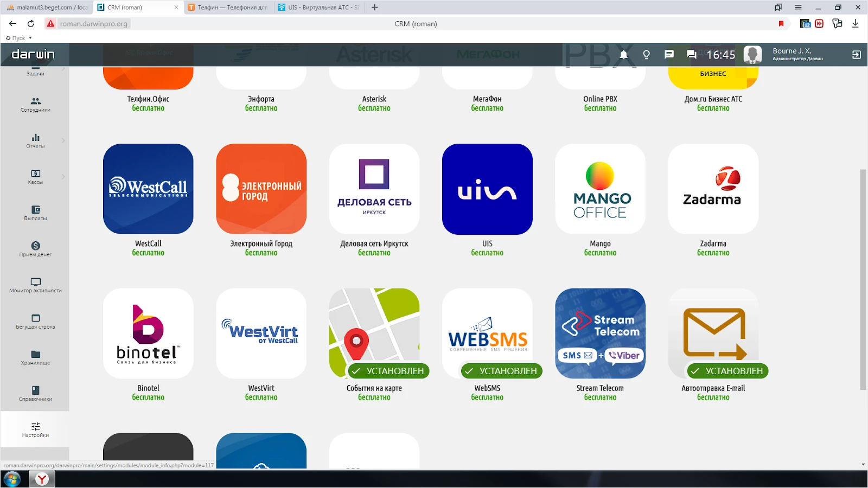The width and height of the screenshot is (868, 488).
Task: Open the single-message chat icon in the header
Action: pos(669,55)
